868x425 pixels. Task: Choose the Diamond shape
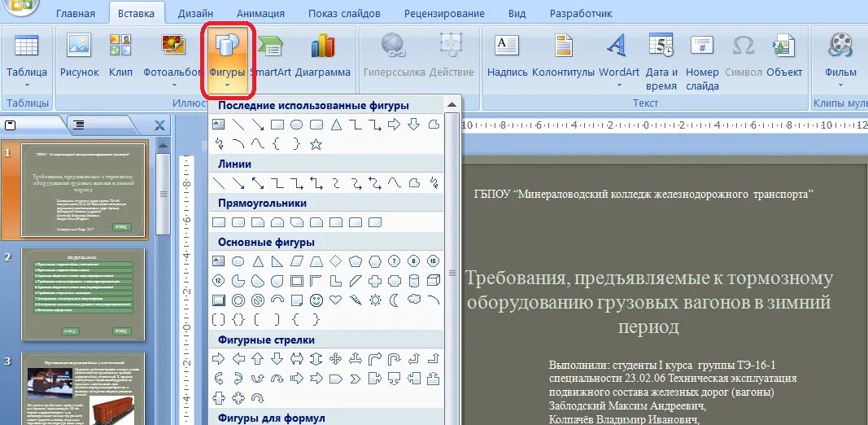coord(335,261)
